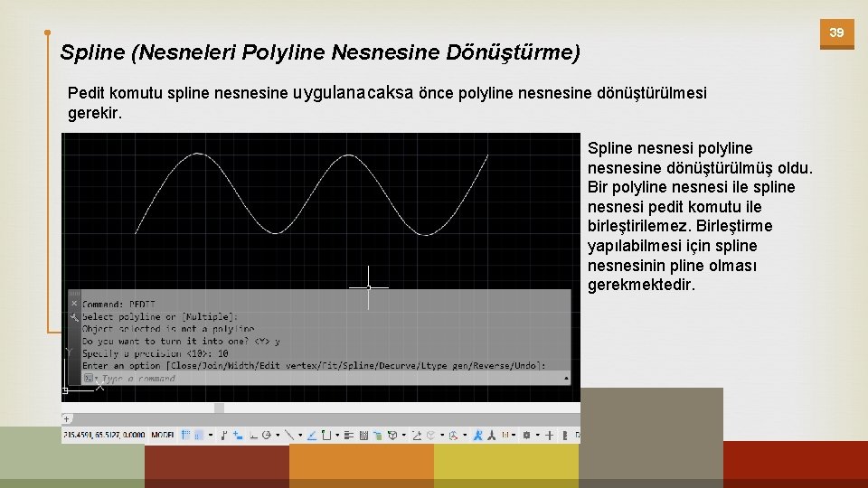The image size is (868, 488).
Task: Choose the Spline option in command line
Action: [361, 366]
